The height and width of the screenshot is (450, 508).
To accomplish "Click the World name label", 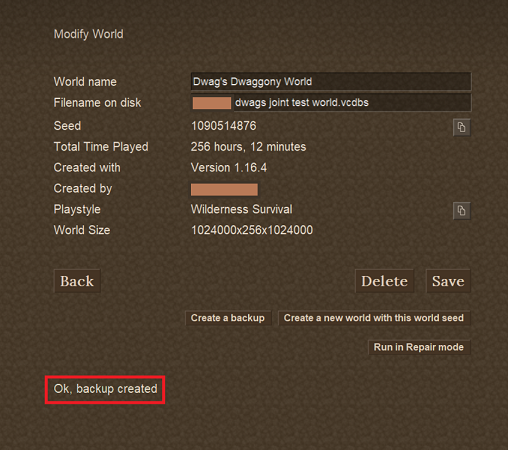I will [85, 82].
